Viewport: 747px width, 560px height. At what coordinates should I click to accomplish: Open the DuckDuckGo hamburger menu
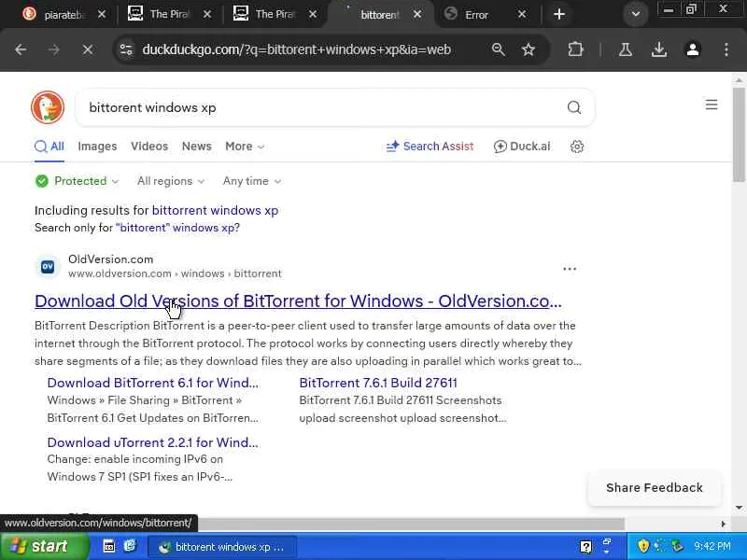click(712, 105)
